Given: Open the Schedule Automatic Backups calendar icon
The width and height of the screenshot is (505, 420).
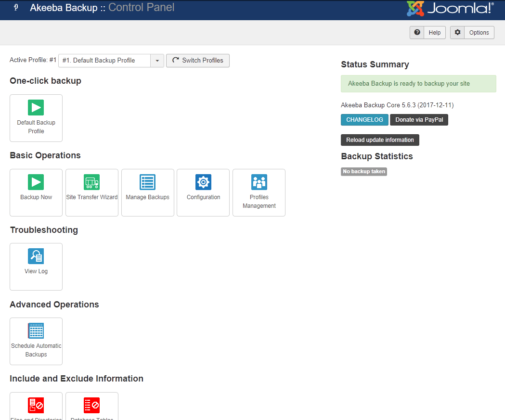Looking at the screenshot, I should (36, 331).
